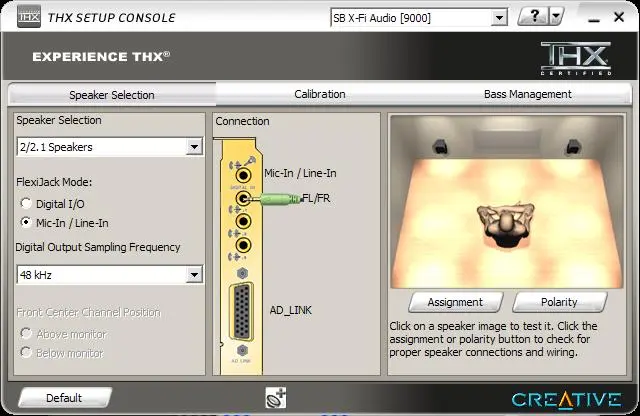Click the Creative logo
The height and width of the screenshot is (416, 640).
coord(567,400)
